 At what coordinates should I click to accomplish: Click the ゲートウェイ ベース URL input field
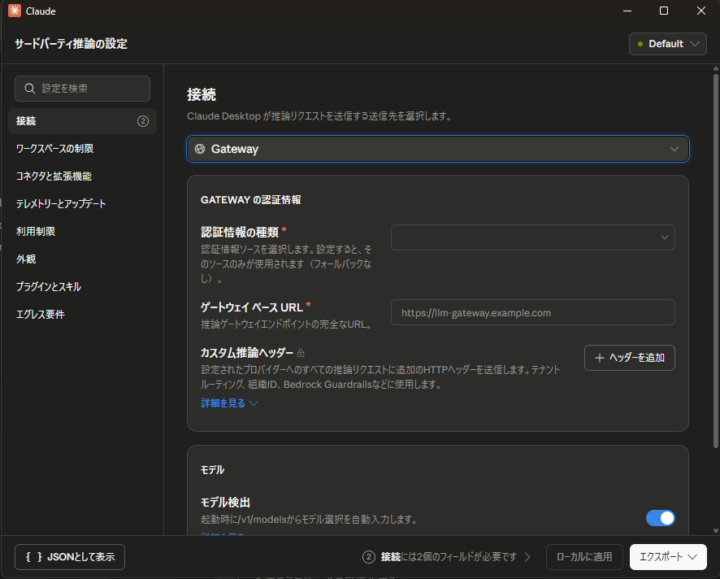[x=533, y=313]
